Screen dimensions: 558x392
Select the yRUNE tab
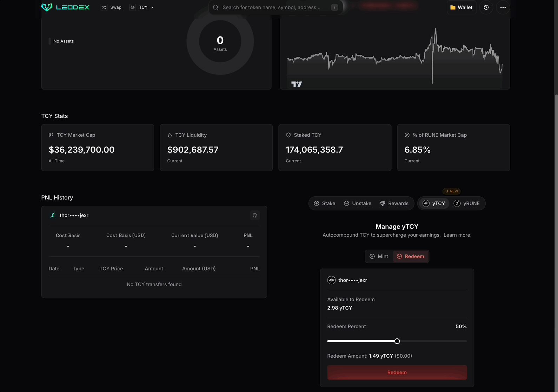467,203
